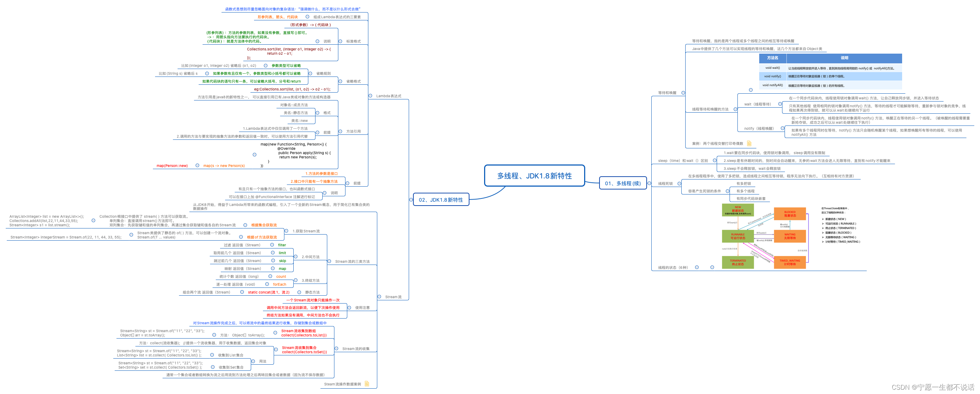
Task: Select the 组成Lambda表达式的三要素 node
Action: click(337, 17)
